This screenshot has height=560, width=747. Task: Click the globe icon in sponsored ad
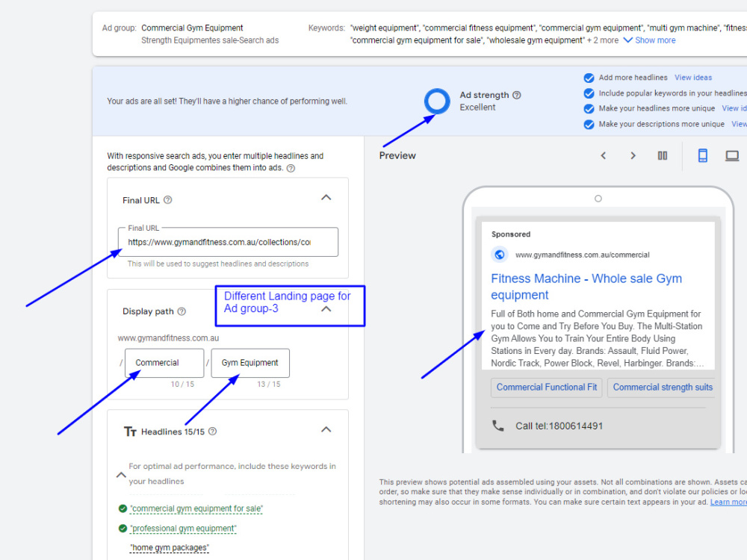499,255
